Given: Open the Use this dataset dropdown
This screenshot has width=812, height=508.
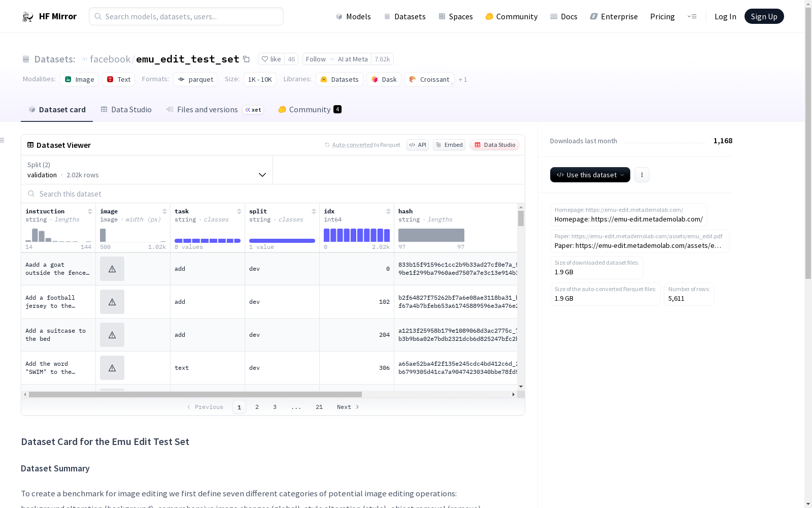Looking at the screenshot, I should [x=590, y=175].
